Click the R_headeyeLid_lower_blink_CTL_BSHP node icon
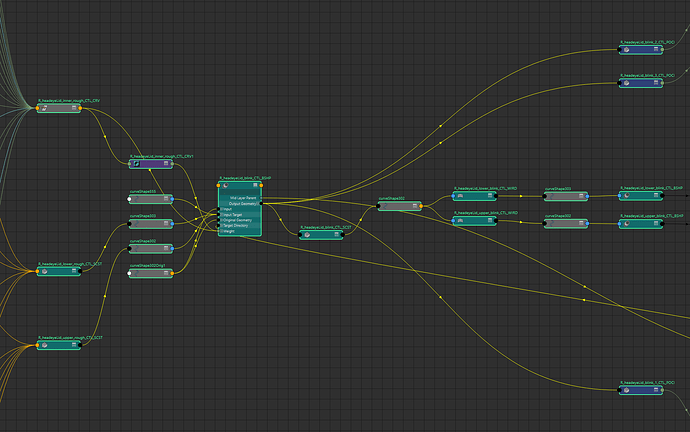The height and width of the screenshot is (432, 690). [626, 195]
